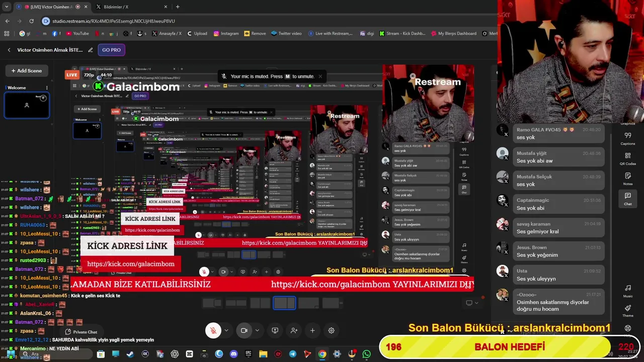644x362 pixels.
Task: Click the Chrome taskbar icon
Action: point(322,354)
